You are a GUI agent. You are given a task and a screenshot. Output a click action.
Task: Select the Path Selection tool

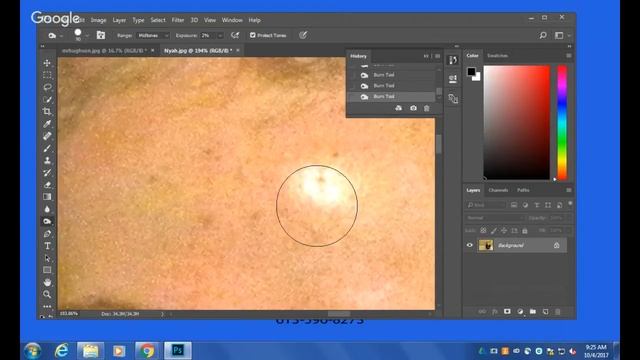pyautogui.click(x=47, y=258)
